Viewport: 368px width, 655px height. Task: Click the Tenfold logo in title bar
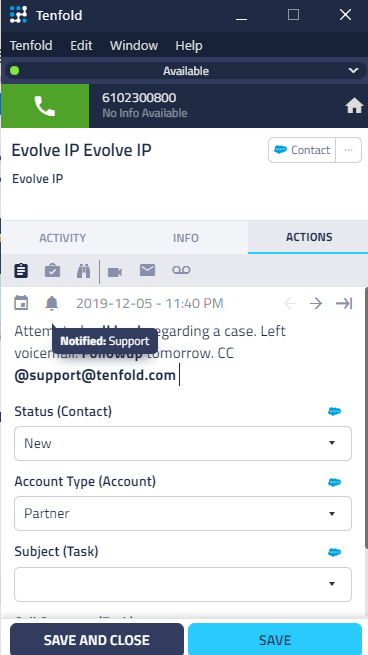(x=18, y=15)
